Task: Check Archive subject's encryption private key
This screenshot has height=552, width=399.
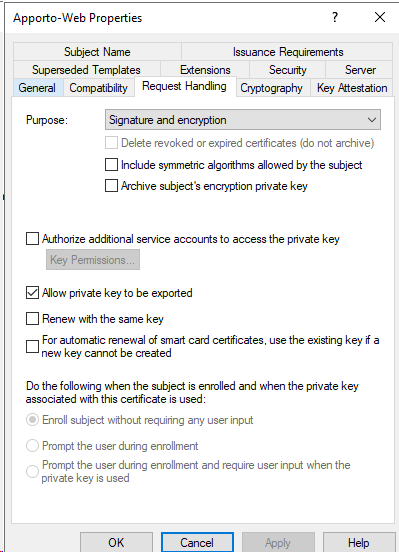Action: coord(111,186)
